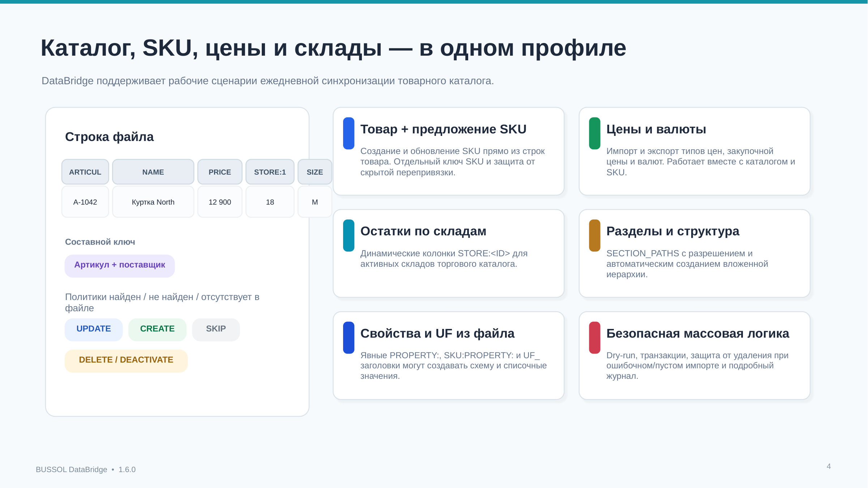Click the 'Цены и валюты' heading
The height and width of the screenshot is (488, 868).
coord(656,129)
